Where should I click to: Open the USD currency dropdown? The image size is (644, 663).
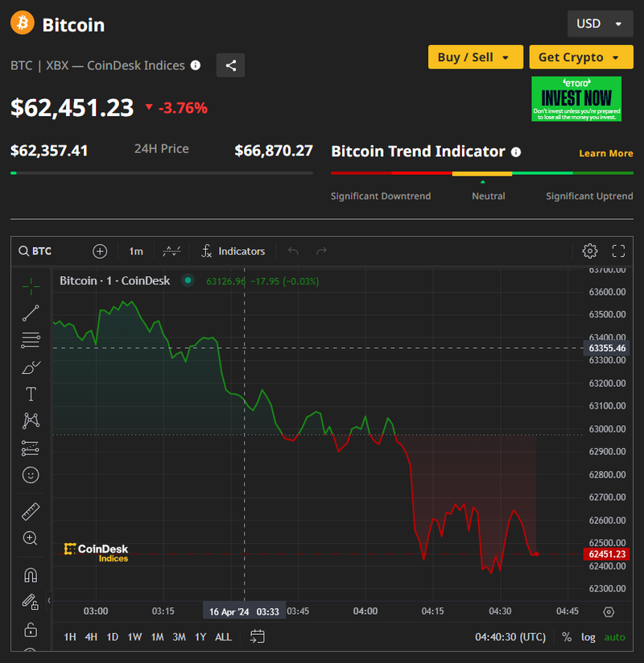click(x=600, y=23)
